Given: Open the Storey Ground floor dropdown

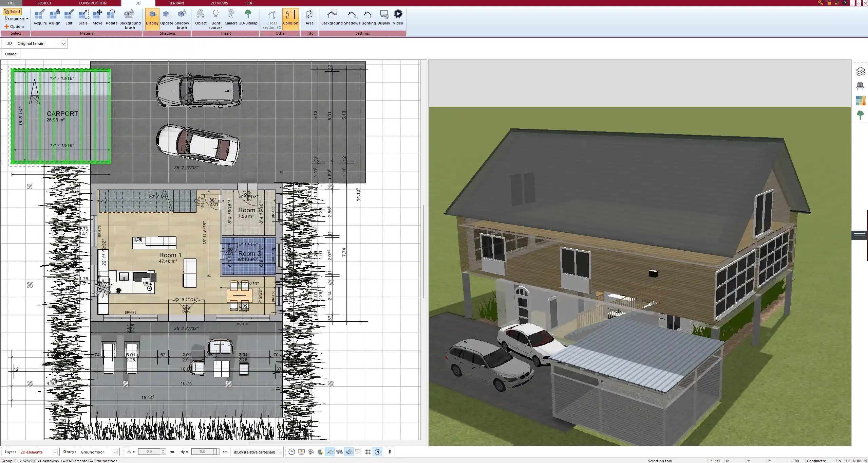Looking at the screenshot, I should [115, 452].
